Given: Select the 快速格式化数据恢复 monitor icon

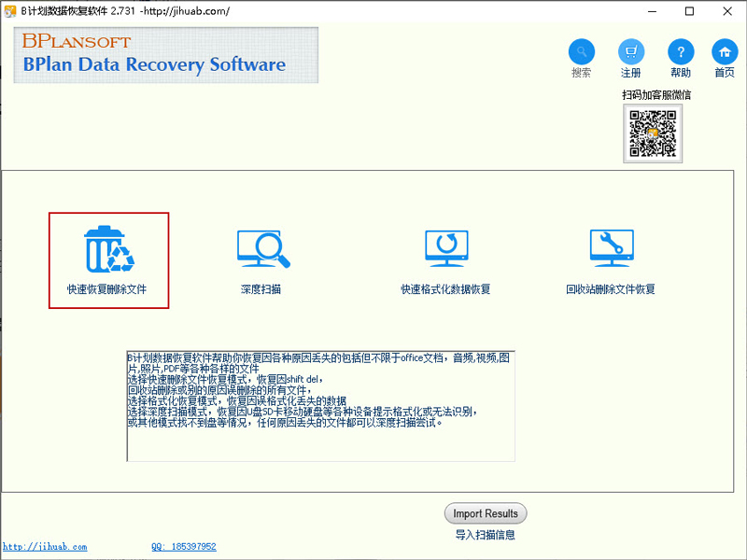Looking at the screenshot, I should click(446, 248).
